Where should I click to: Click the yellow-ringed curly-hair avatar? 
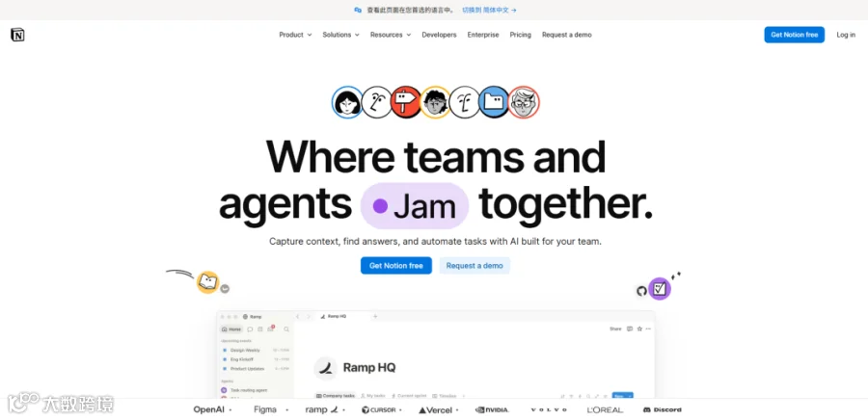coord(435,102)
